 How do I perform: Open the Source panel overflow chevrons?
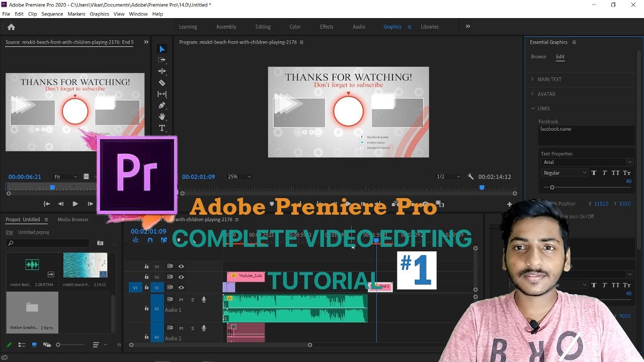click(x=146, y=42)
